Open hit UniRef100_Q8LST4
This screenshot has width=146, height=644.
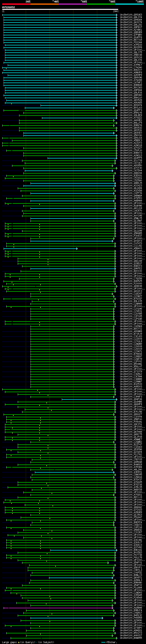131,17
